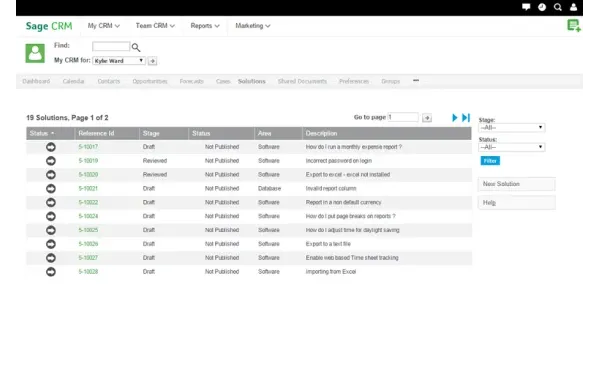
Task: Open the Stage filter dropdown
Action: pos(512,127)
